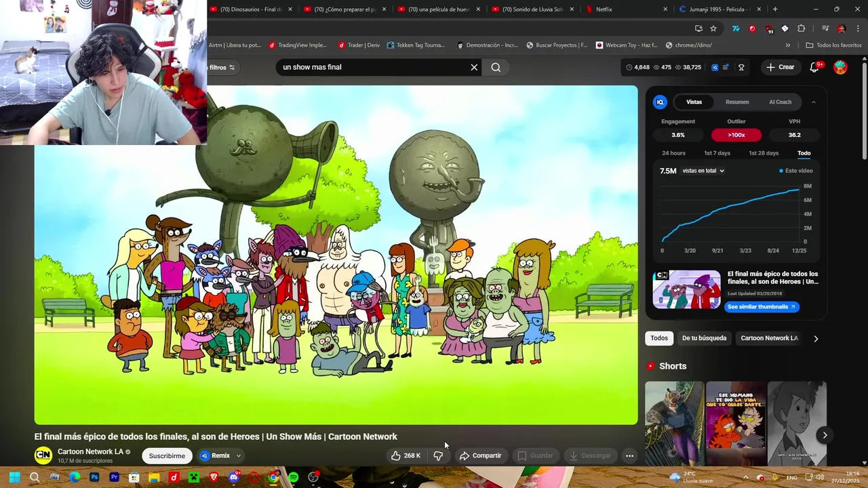This screenshot has width=868, height=488.
Task: Click the Crear button
Action: tap(780, 67)
